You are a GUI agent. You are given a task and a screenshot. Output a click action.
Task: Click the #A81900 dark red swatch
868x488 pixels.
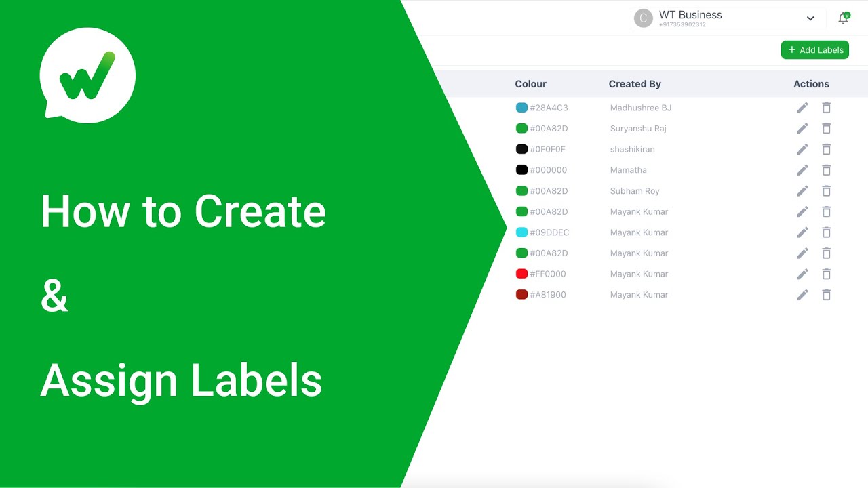click(521, 295)
